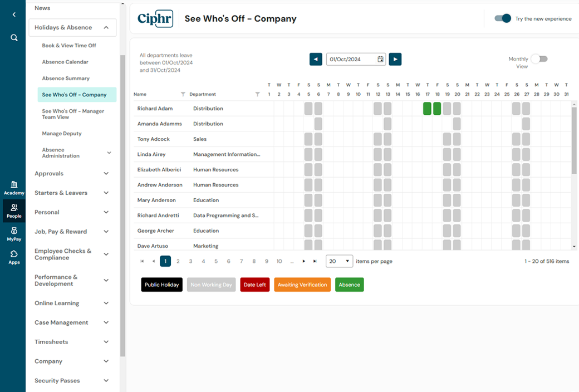This screenshot has height=392, width=579.
Task: Select the MyPay sidebar icon
Action: click(13, 234)
